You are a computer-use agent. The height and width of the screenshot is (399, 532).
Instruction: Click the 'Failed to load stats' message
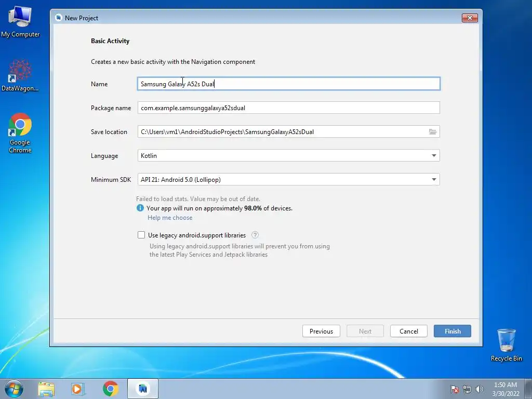[x=198, y=199]
